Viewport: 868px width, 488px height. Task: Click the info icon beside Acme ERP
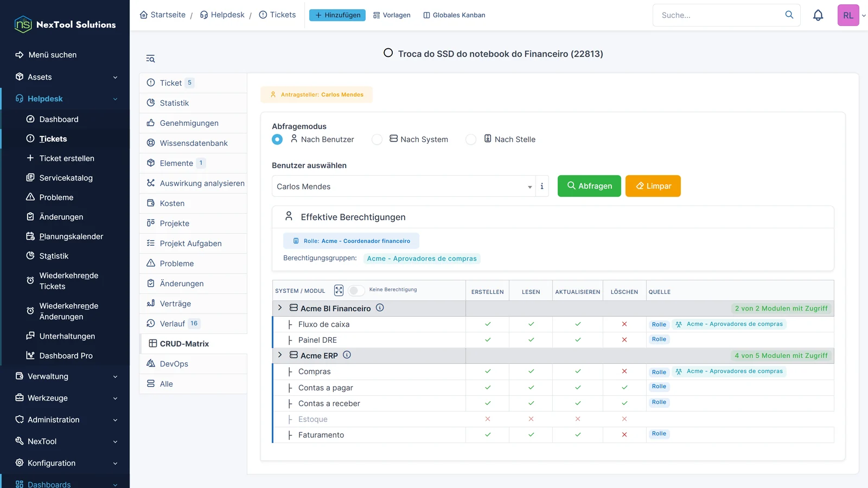(x=347, y=355)
